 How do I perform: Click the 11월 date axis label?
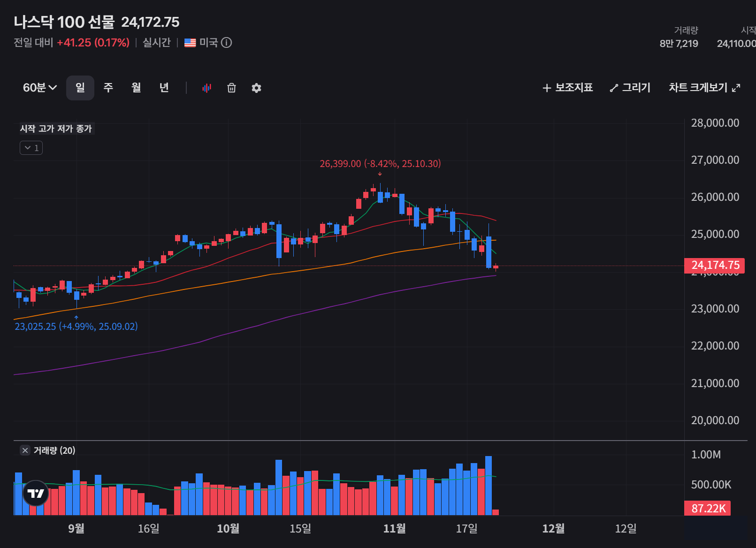coord(395,529)
